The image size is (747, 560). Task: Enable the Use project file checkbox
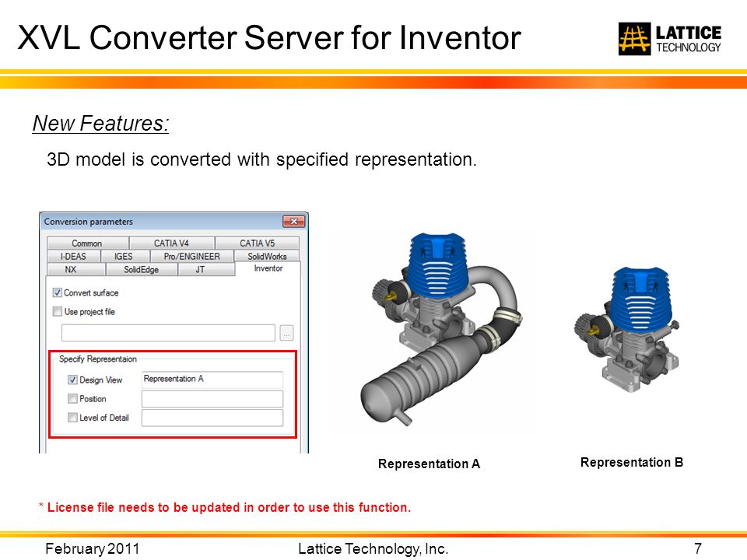click(58, 311)
